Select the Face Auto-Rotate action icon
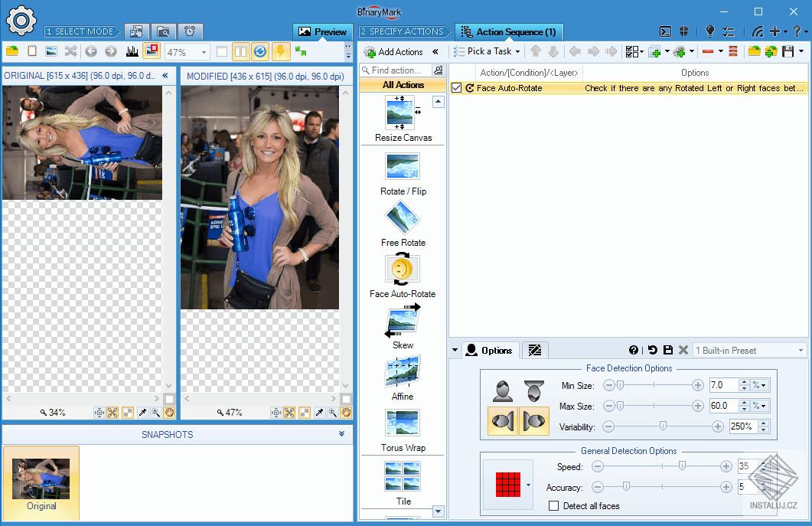 [x=403, y=269]
